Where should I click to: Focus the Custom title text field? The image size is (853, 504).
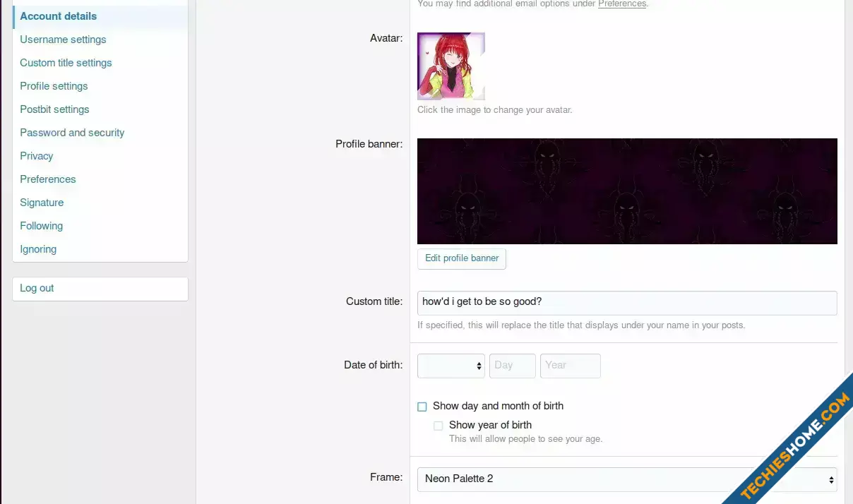click(x=627, y=302)
